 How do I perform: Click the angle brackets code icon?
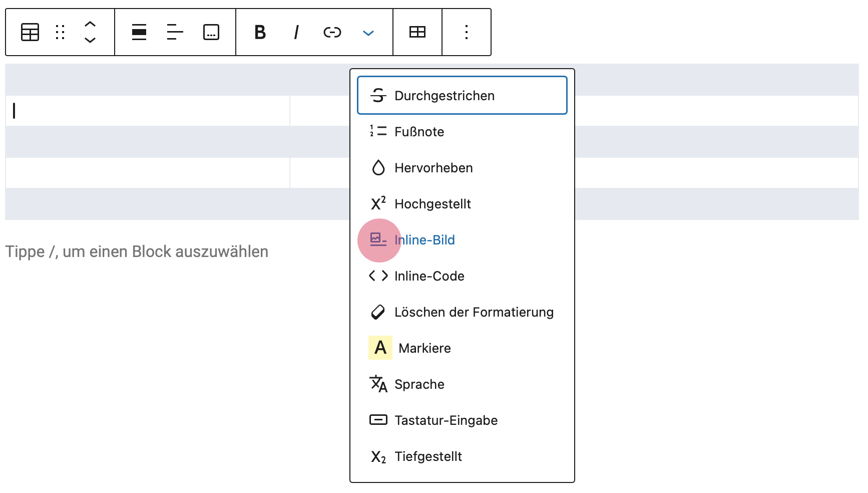(378, 276)
